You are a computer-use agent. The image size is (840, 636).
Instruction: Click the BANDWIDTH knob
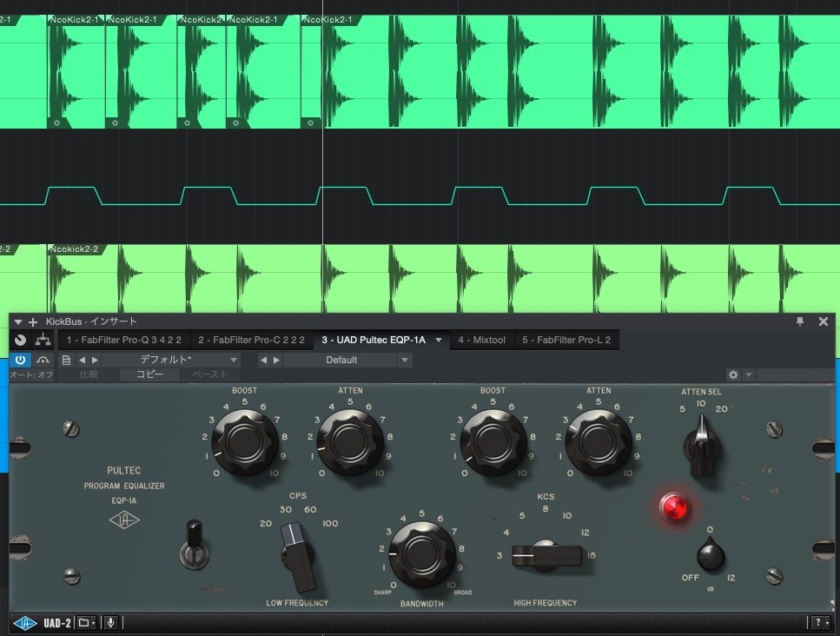422,554
